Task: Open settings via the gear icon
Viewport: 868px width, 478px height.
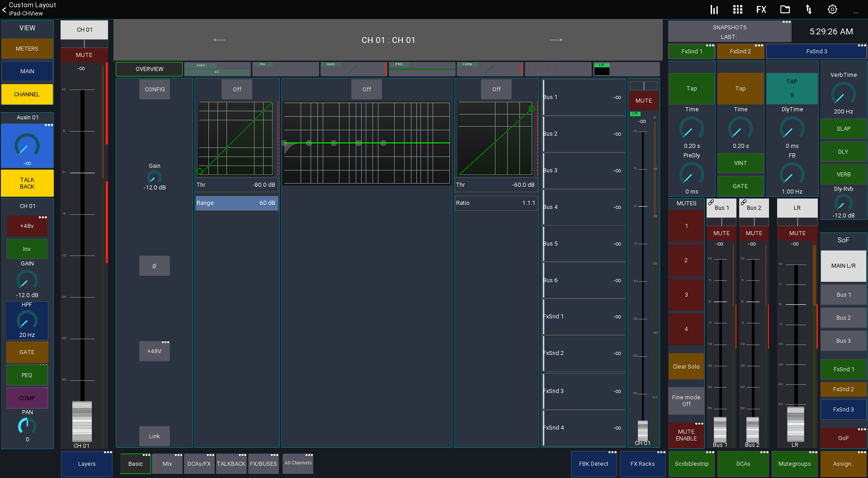Action: coord(832,9)
